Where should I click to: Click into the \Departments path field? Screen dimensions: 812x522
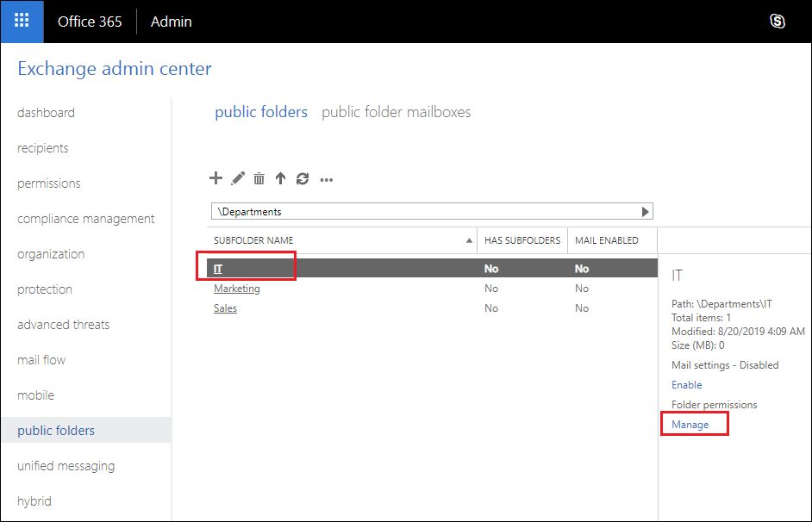coord(432,212)
